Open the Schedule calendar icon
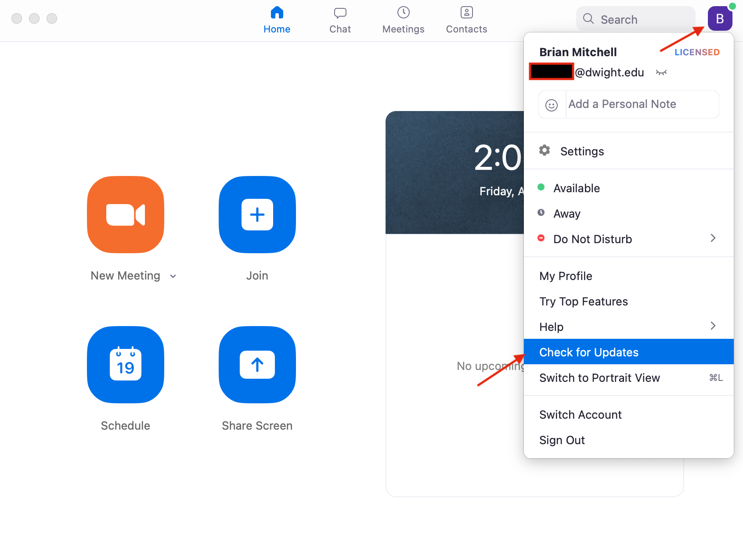This screenshot has height=560, width=743. pos(126,365)
